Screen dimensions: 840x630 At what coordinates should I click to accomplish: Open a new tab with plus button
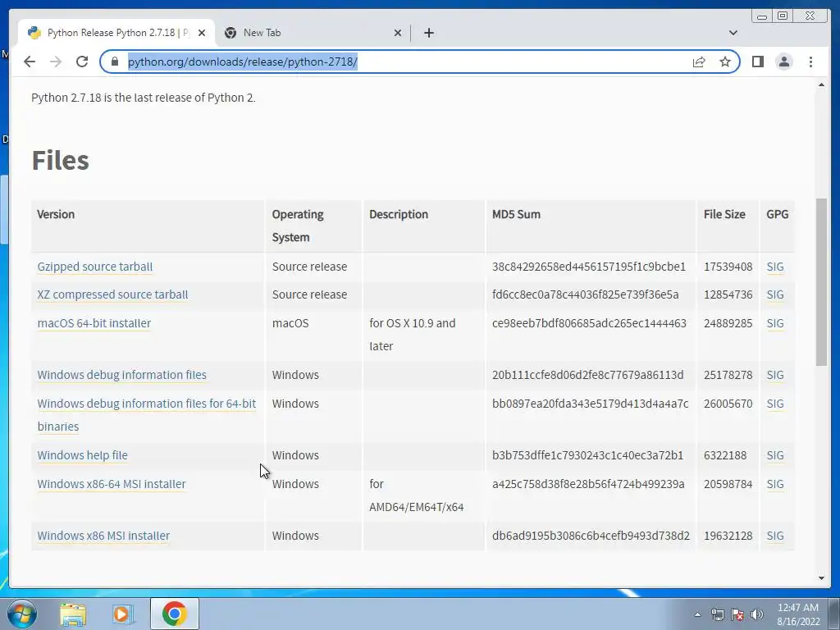coord(428,33)
